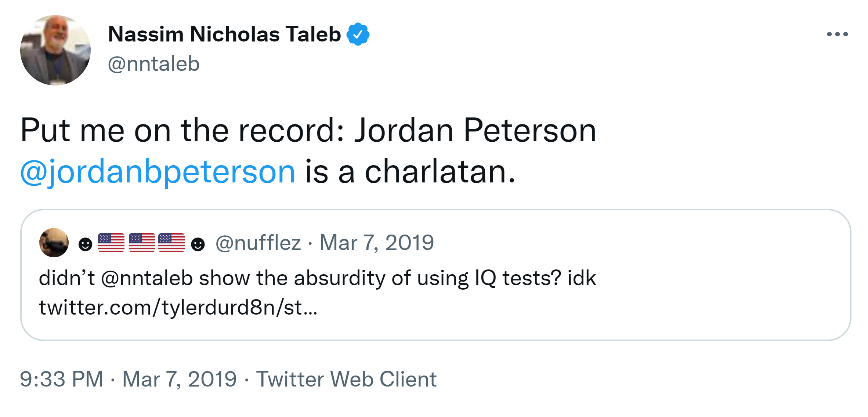This screenshot has height=417, width=868.
Task: Click the Twitter Web Client source label
Action: [x=346, y=379]
